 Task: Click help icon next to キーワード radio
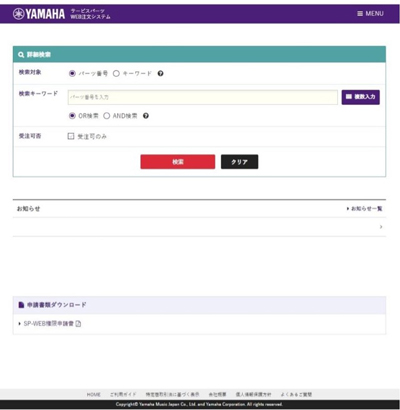point(160,73)
